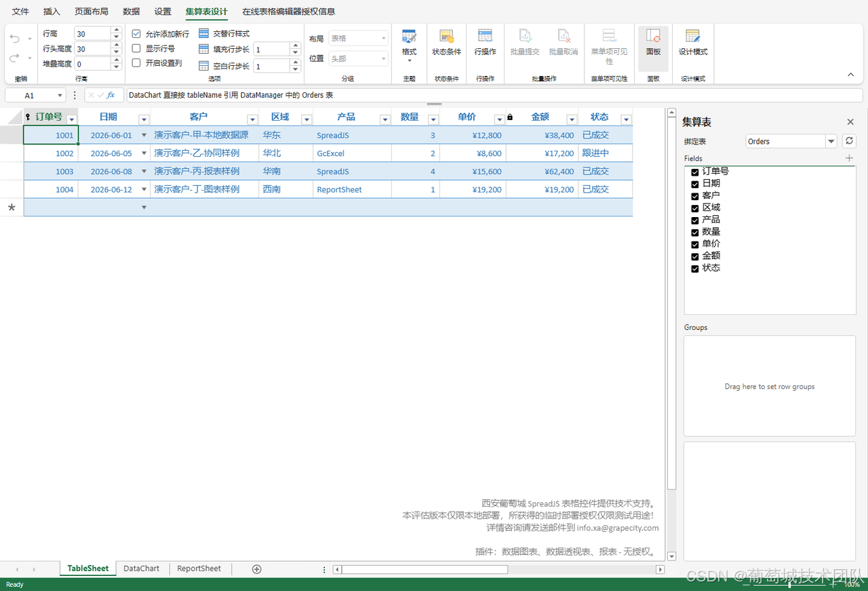Screen dimensions: 868x591
Task: Click the plus icon next to Fields
Action: (849, 158)
